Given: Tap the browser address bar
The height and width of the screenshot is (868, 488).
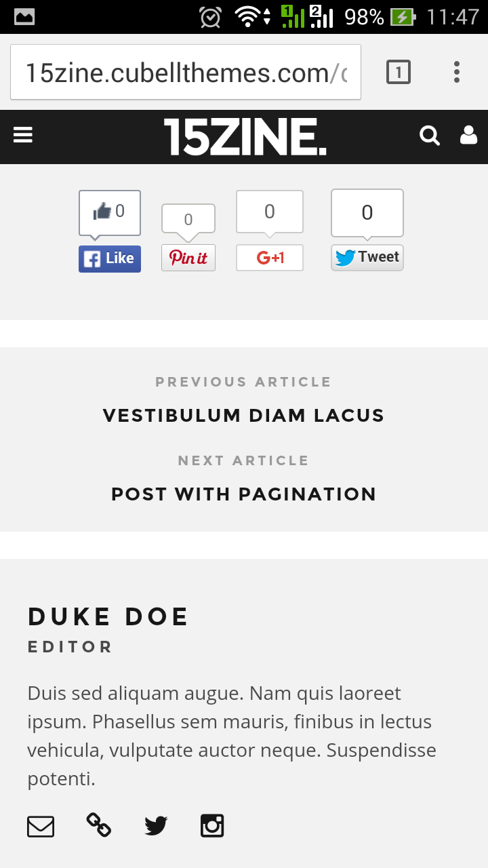Looking at the screenshot, I should pos(186,72).
